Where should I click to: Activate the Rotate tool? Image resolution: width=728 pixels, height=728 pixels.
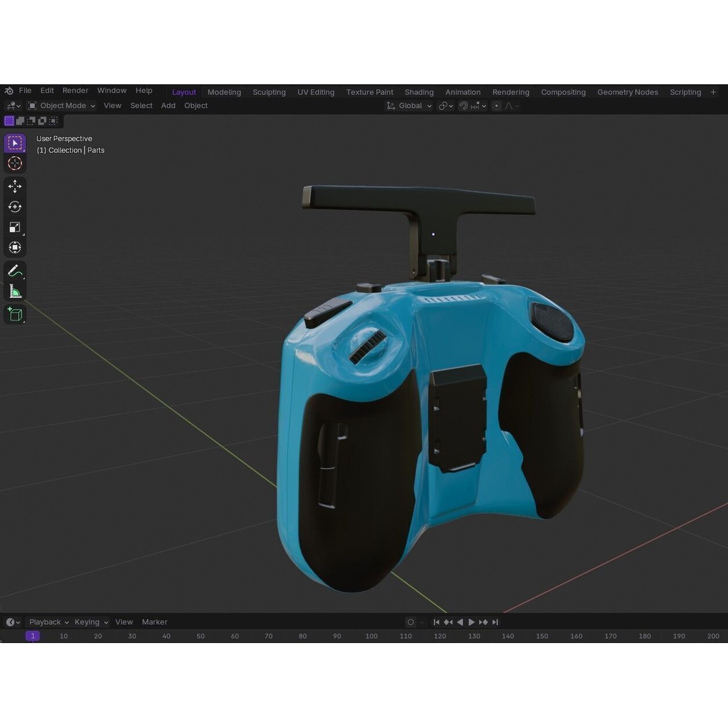[15, 207]
